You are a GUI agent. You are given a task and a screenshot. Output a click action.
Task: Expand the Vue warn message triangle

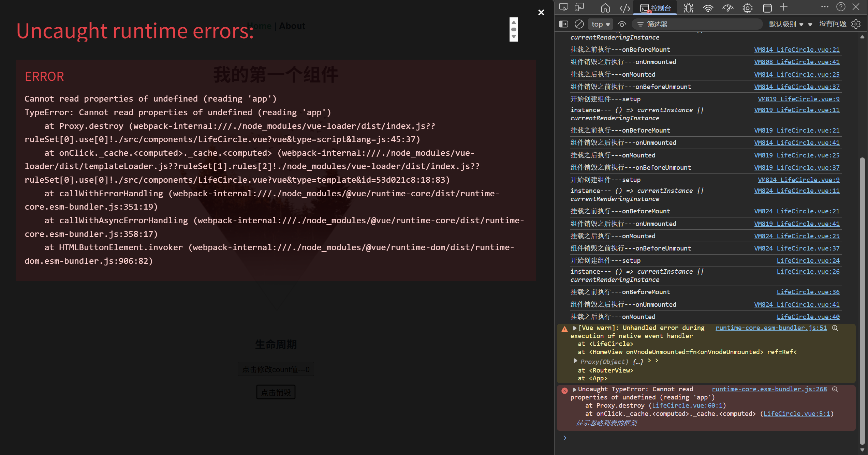(575, 328)
